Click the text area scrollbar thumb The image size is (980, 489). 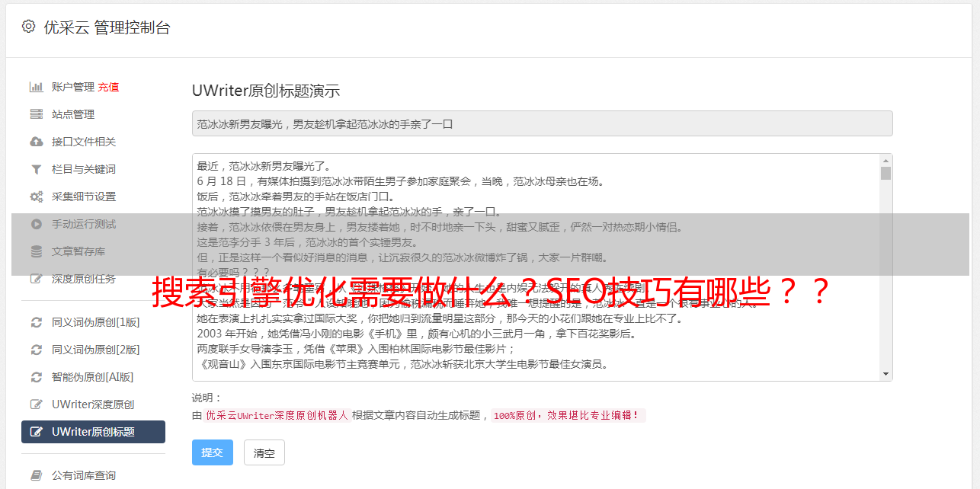click(886, 173)
